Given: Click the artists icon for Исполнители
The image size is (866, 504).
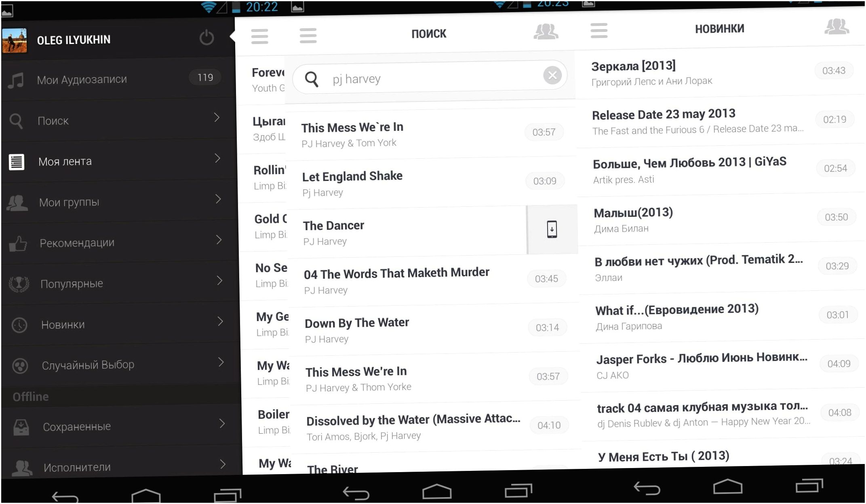Looking at the screenshot, I should 22,468.
